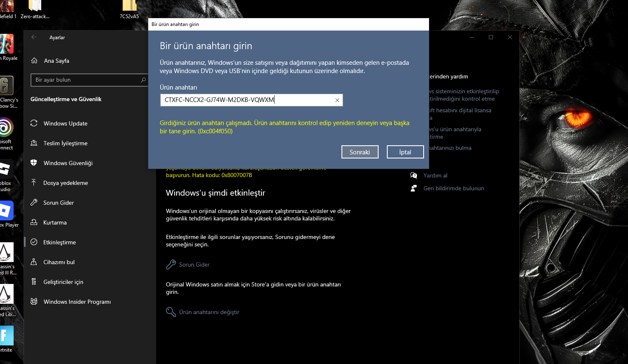Click the Hata kodu: 0x8007007B text
The image size is (628, 364).
point(222,175)
